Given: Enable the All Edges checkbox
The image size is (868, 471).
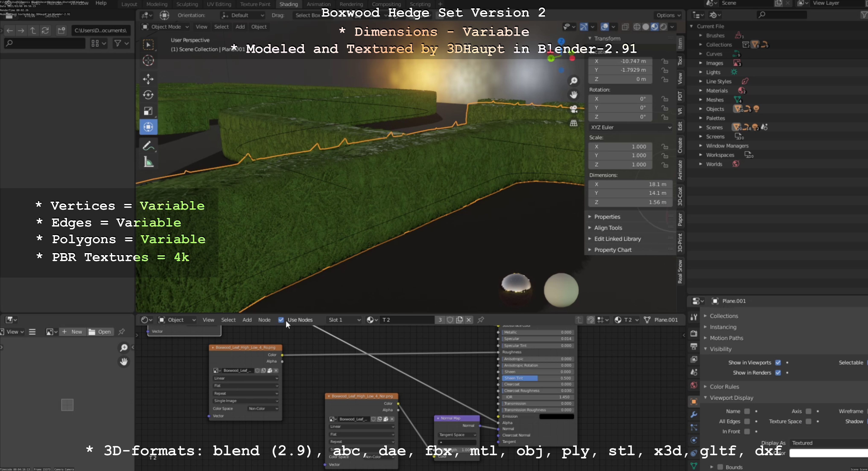Looking at the screenshot, I should point(747,422).
